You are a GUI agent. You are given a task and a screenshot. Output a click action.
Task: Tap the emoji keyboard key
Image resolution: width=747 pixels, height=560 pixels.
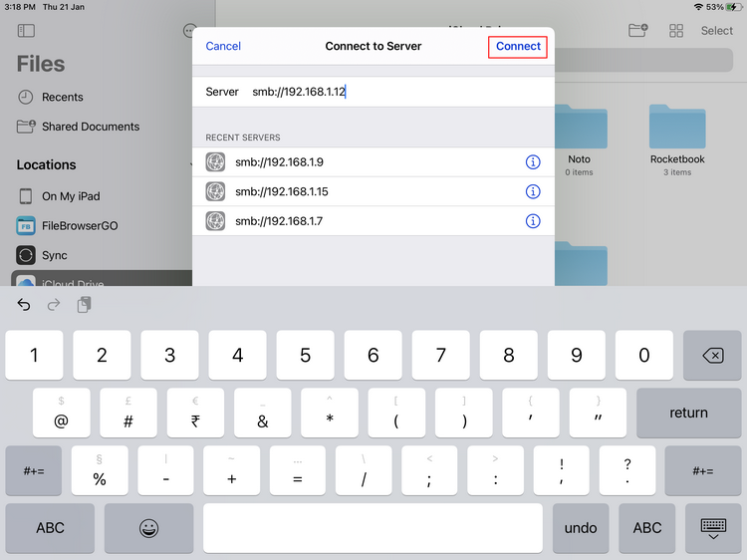point(148,528)
